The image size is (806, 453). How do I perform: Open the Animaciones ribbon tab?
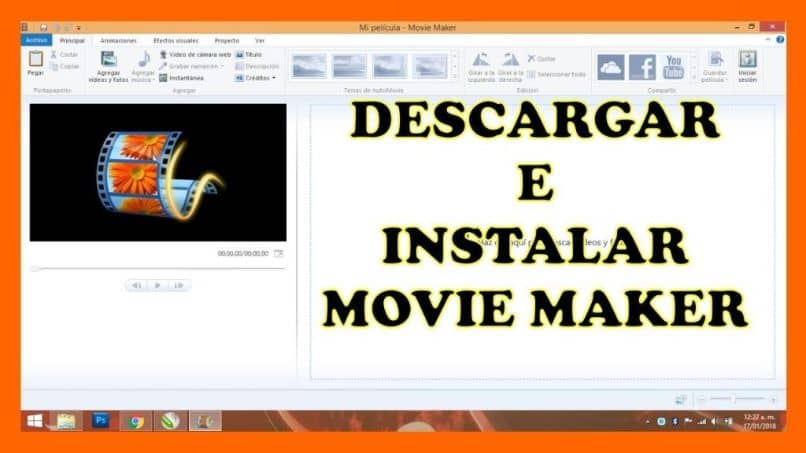(118, 41)
